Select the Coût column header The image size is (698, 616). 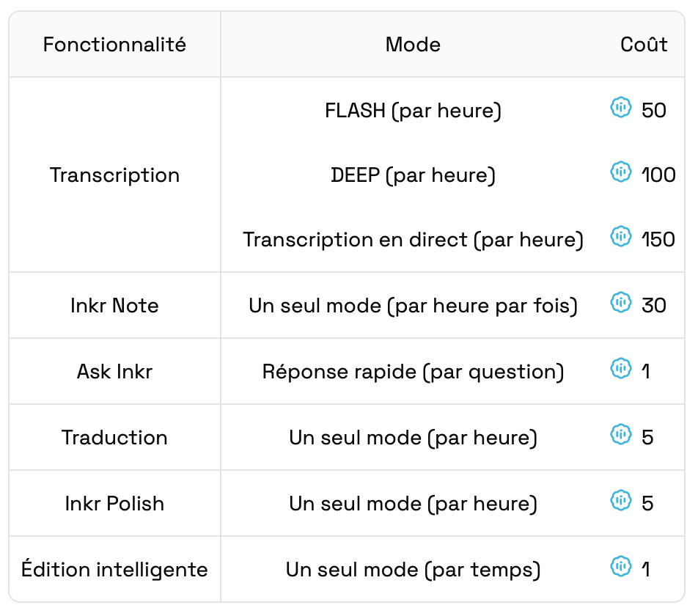coord(644,45)
